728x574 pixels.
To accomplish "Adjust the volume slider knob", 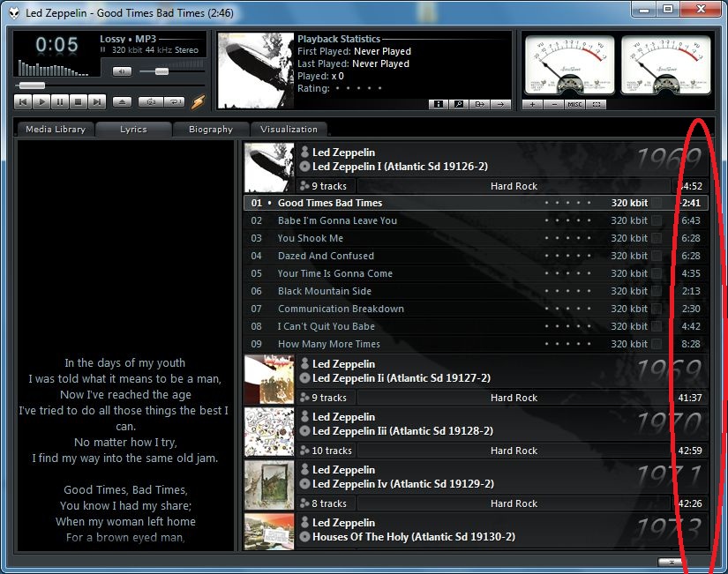I will tap(161, 71).
